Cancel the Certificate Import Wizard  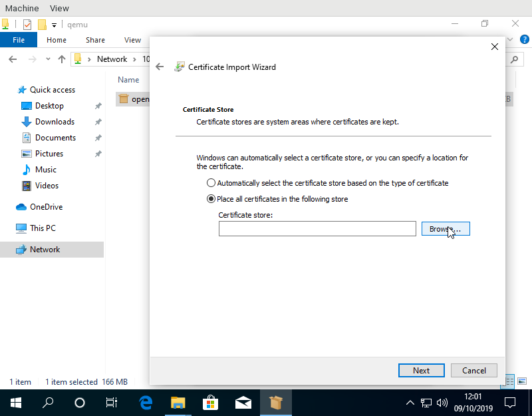pos(474,371)
